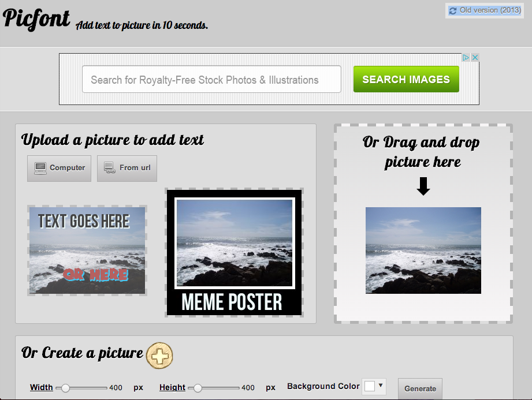Image resolution: width=532 pixels, height=400 pixels.
Task: Click the computer monitor icon
Action: pos(40,168)
